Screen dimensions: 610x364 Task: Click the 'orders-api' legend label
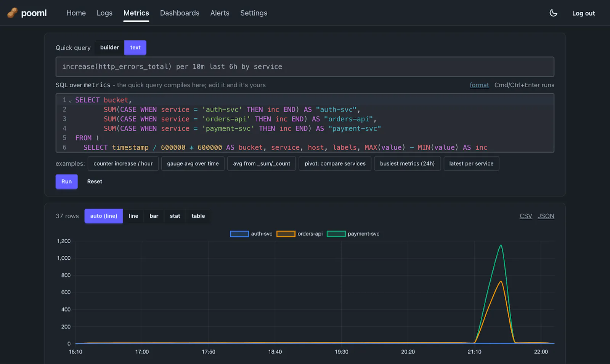310,234
